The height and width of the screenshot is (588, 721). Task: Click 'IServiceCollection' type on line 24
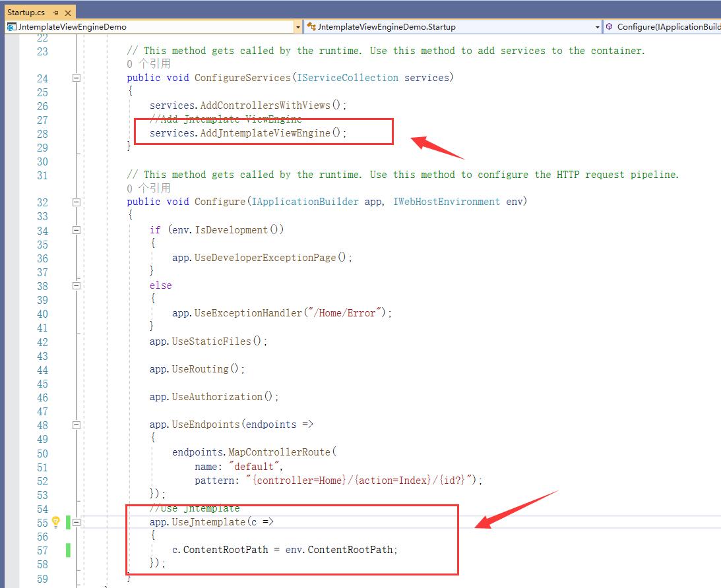tap(348, 78)
